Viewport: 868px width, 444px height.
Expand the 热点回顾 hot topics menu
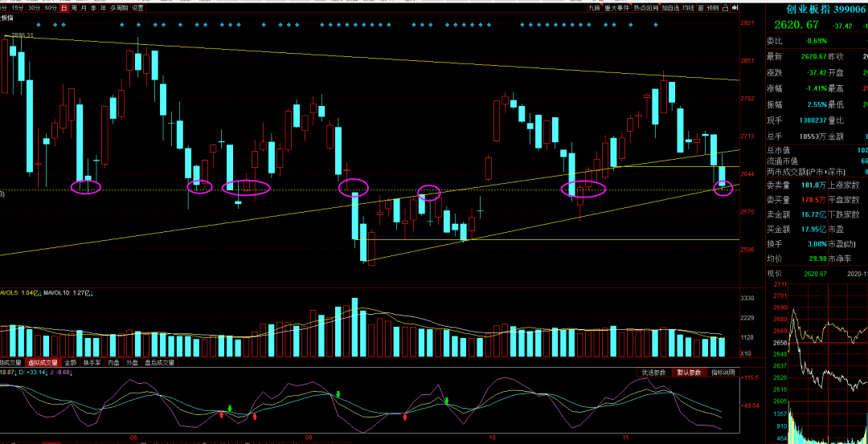(x=645, y=8)
